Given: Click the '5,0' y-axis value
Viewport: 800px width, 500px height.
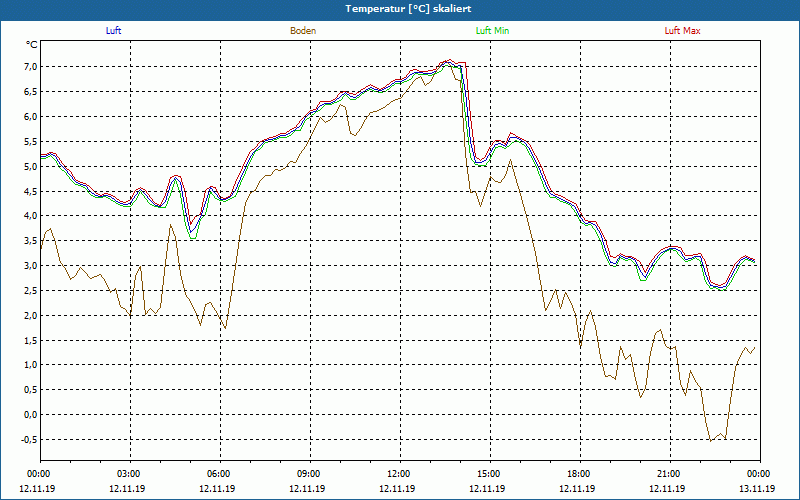Looking at the screenshot, I should pos(31,166).
